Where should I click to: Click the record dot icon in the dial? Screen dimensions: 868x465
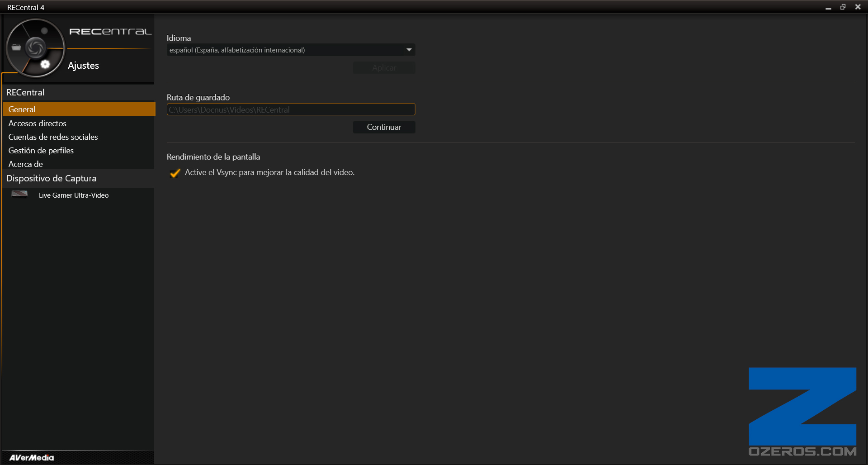pos(44,31)
